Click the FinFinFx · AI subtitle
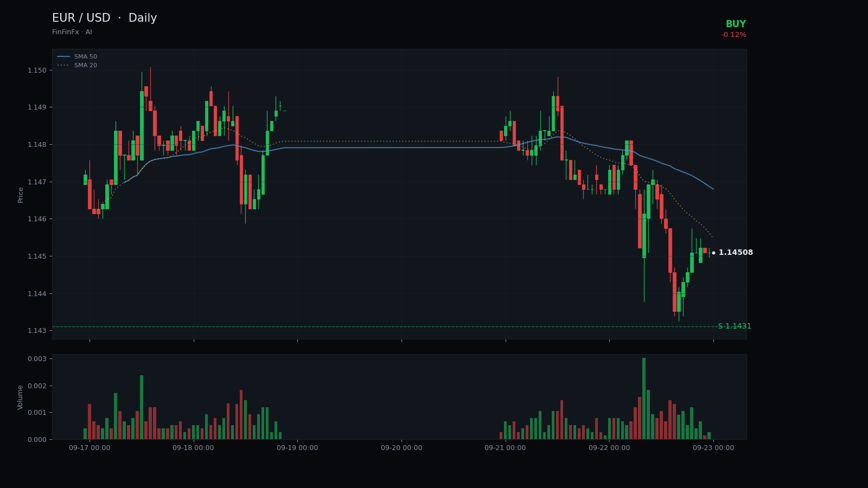Screen dimensions: 868x488 click(72, 33)
